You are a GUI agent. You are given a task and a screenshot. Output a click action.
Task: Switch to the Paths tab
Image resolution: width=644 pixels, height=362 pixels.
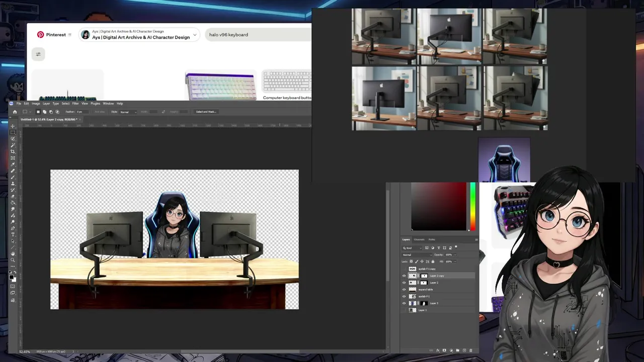pos(432,239)
